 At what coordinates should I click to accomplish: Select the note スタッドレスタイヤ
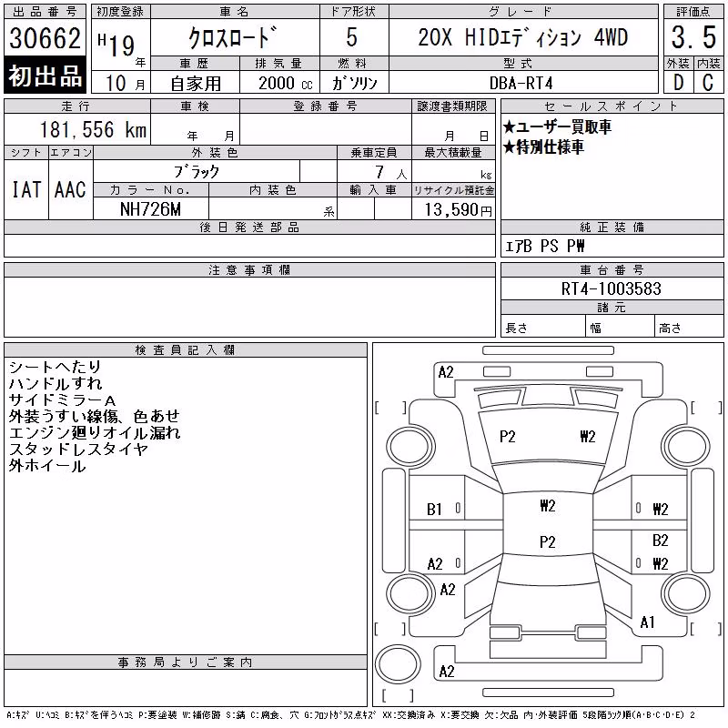coord(78,449)
